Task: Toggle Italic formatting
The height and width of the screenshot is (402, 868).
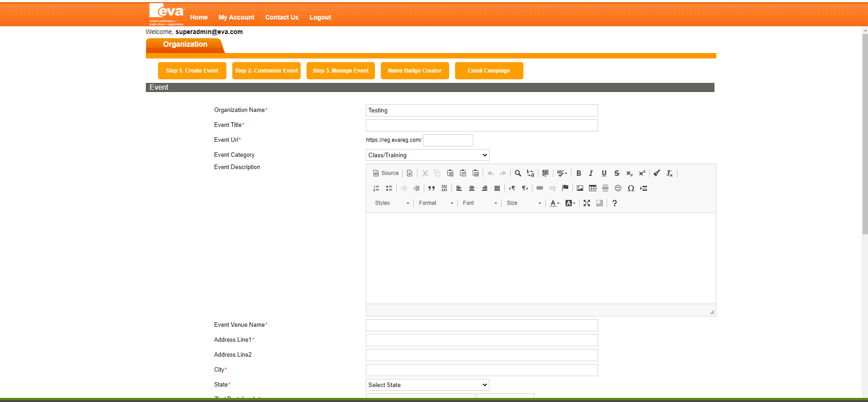Action: pyautogui.click(x=591, y=173)
